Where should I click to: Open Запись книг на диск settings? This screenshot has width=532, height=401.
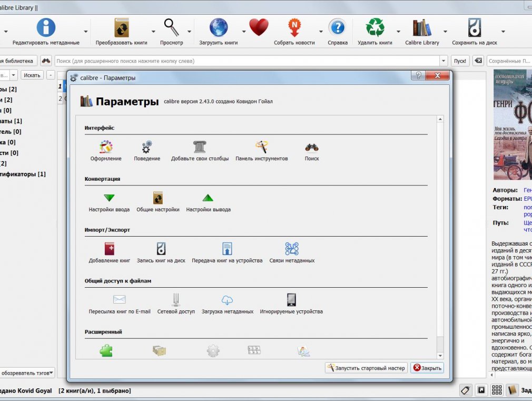(x=161, y=253)
